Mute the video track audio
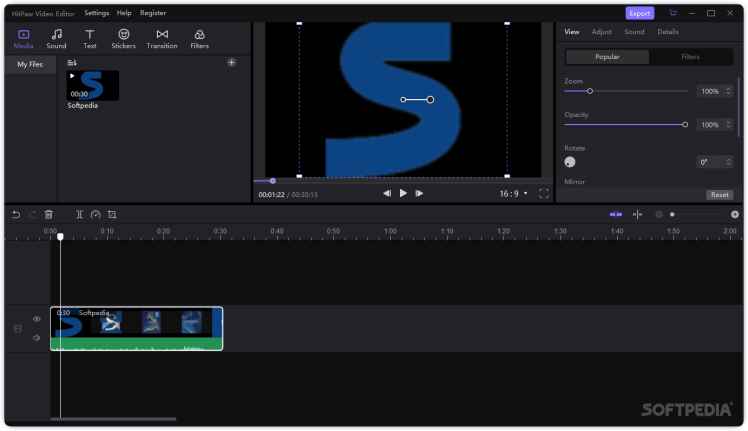 [37, 338]
